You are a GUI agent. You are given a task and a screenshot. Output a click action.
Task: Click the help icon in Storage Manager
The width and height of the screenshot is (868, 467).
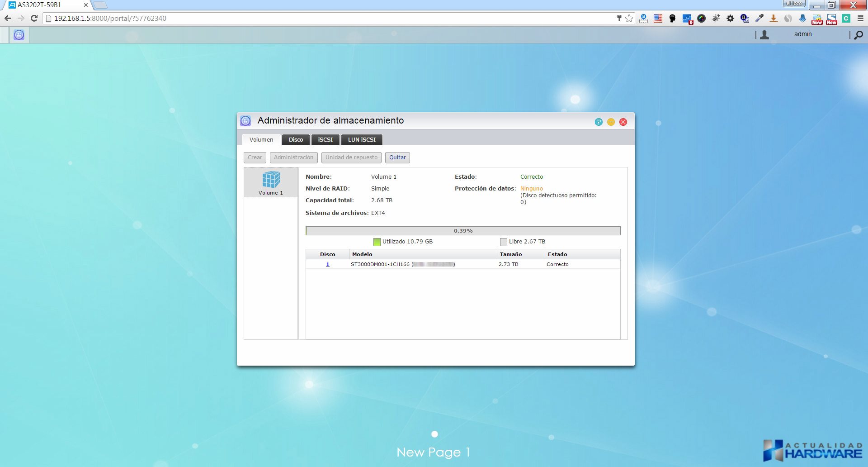click(x=599, y=122)
